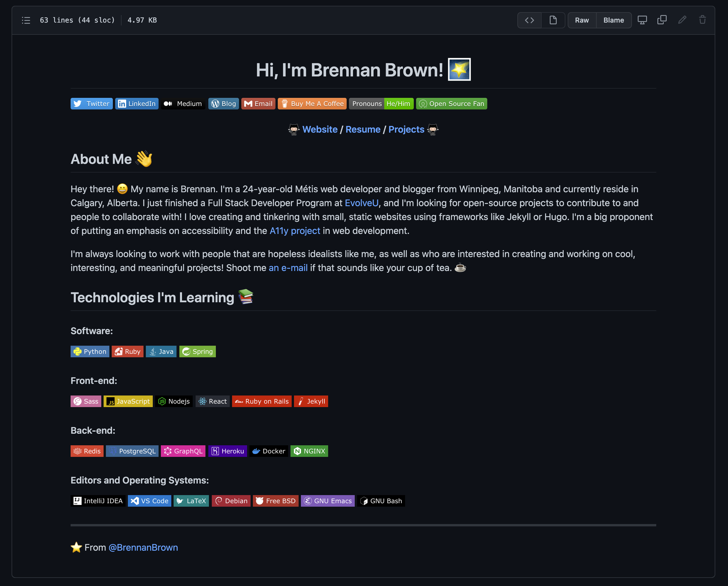Open the A11y project hyperlink
The image size is (728, 586).
tap(294, 230)
